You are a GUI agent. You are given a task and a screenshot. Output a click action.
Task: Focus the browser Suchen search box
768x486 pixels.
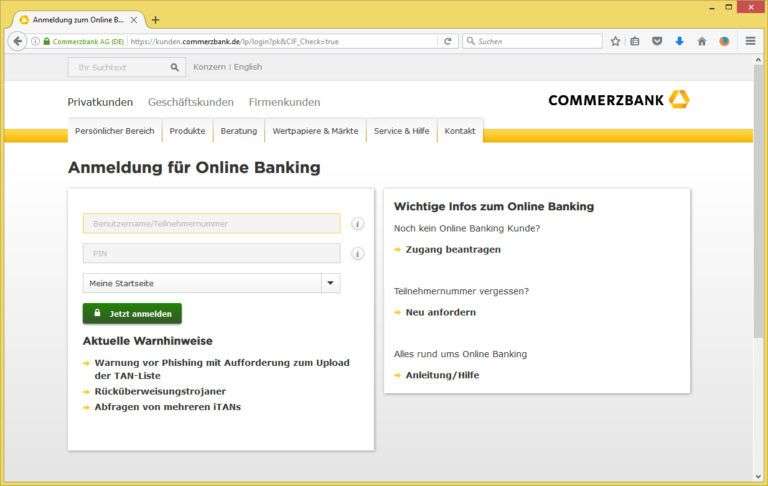532,41
